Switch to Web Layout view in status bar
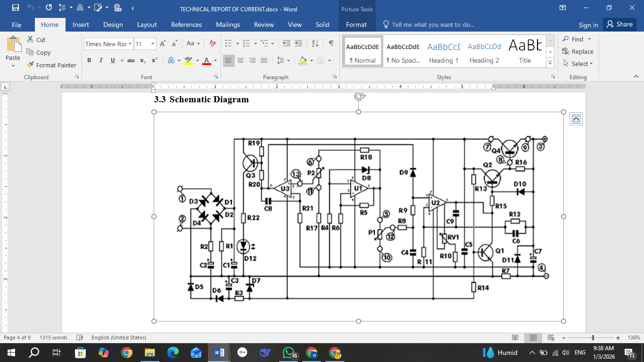Screen dimensions: 644x362 point(551,337)
